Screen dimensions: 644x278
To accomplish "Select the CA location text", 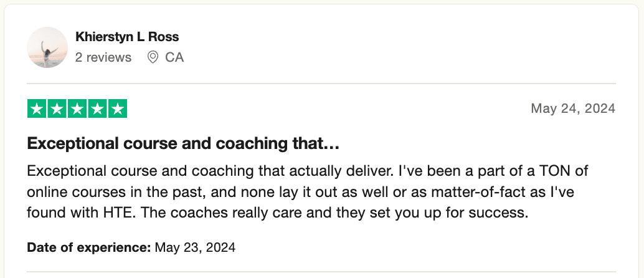I will [174, 57].
